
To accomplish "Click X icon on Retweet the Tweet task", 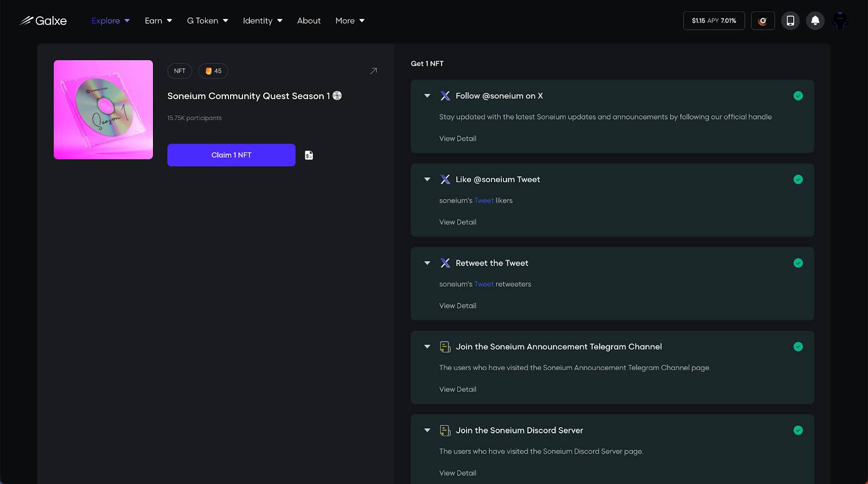I will pos(445,263).
